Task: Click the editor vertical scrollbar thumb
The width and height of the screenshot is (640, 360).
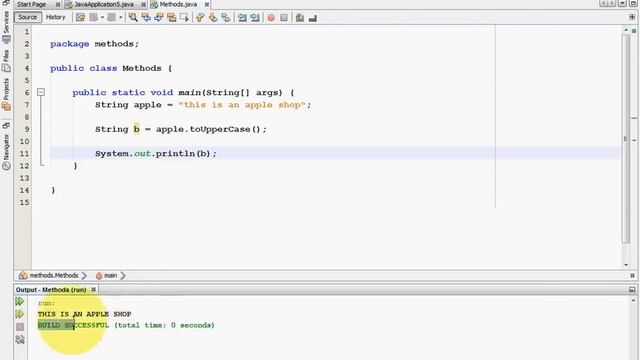Action: [626, 139]
